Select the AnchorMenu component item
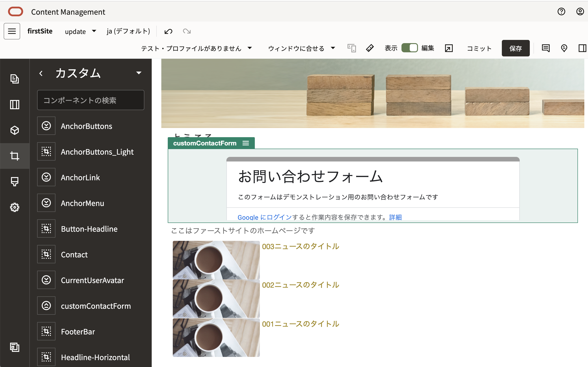The width and height of the screenshot is (588, 367). pyautogui.click(x=82, y=203)
